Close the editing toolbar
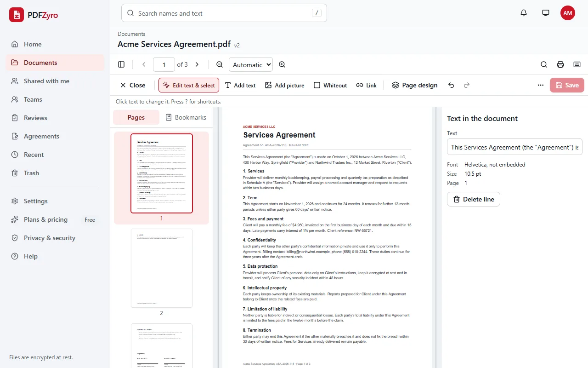Image resolution: width=588 pixels, height=368 pixels. click(x=132, y=85)
